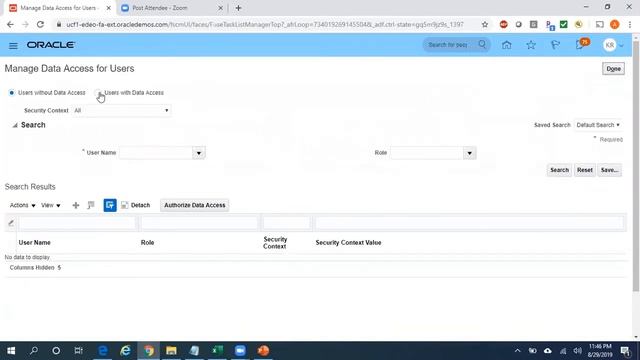Click the search magnifier in header

tap(482, 44)
